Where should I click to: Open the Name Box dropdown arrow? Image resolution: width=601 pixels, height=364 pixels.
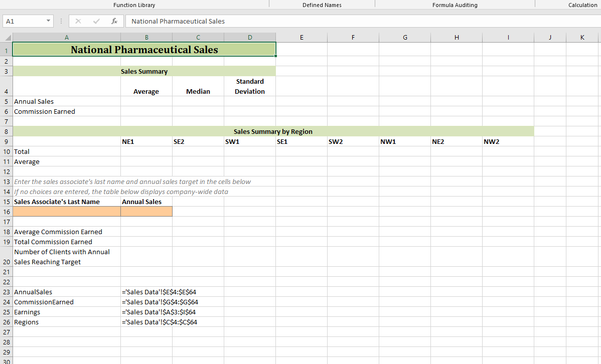point(49,21)
